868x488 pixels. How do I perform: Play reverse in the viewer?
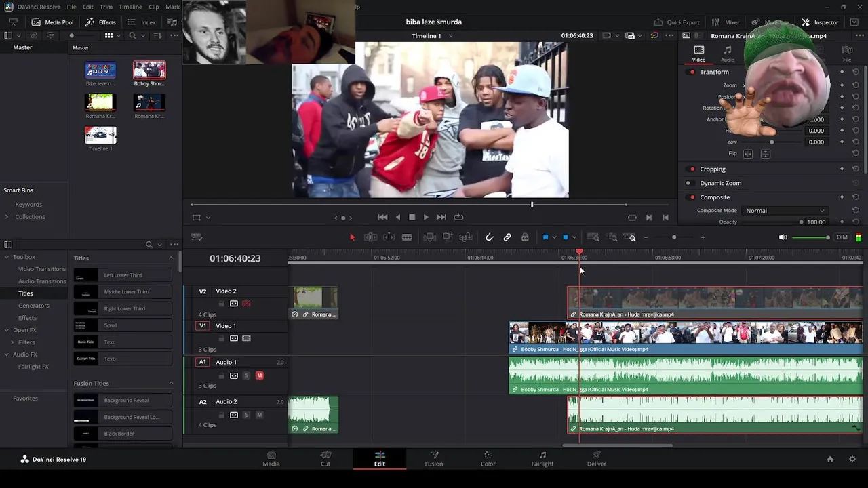(397, 217)
